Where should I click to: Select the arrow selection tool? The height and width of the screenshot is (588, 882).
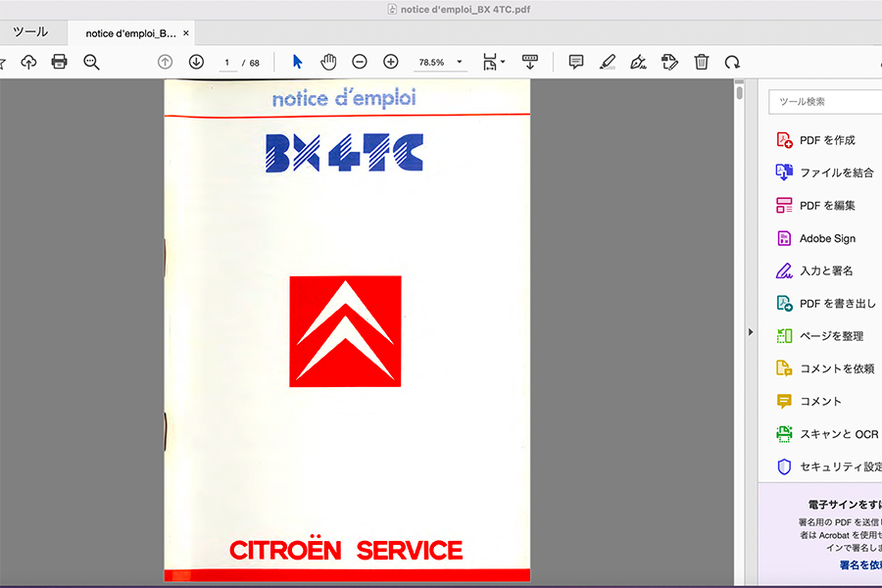point(298,62)
